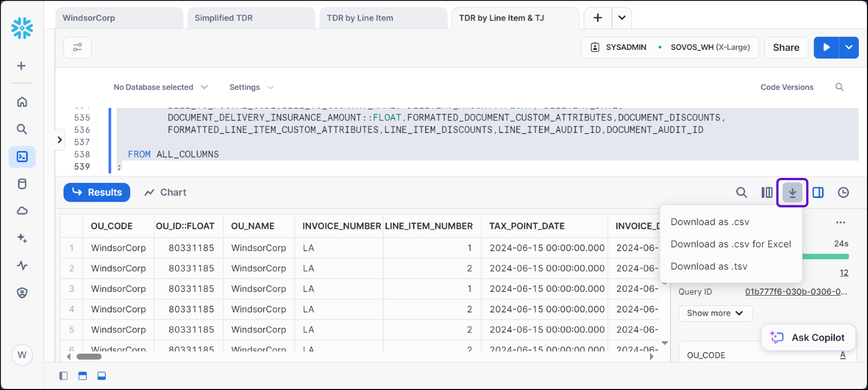Open query history clock icon

pos(843,193)
